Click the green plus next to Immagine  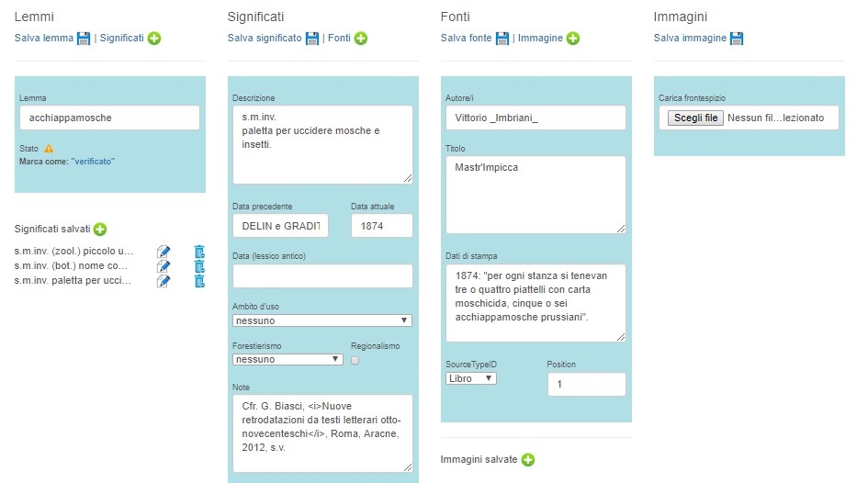573,39
